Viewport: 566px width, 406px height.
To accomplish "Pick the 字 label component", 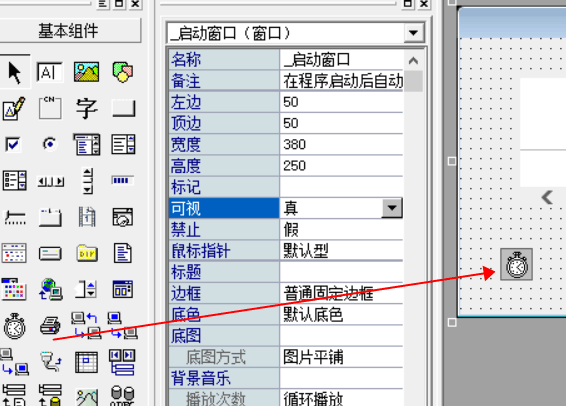I will coord(87,108).
